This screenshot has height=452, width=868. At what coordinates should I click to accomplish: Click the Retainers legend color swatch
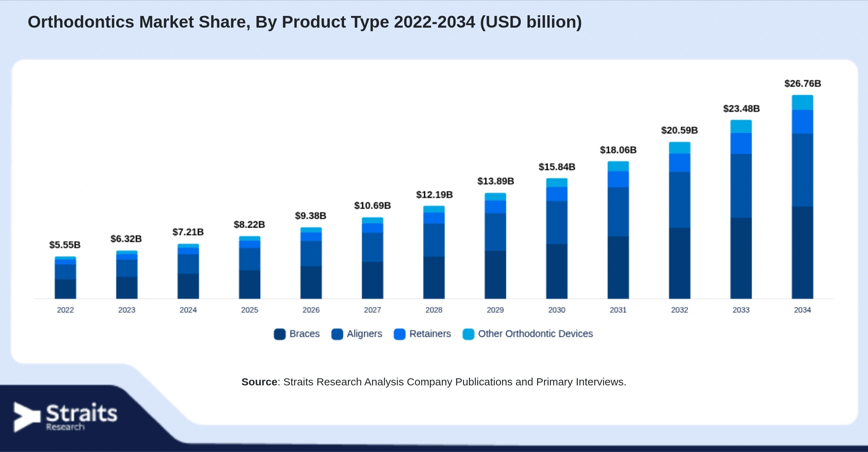(399, 334)
